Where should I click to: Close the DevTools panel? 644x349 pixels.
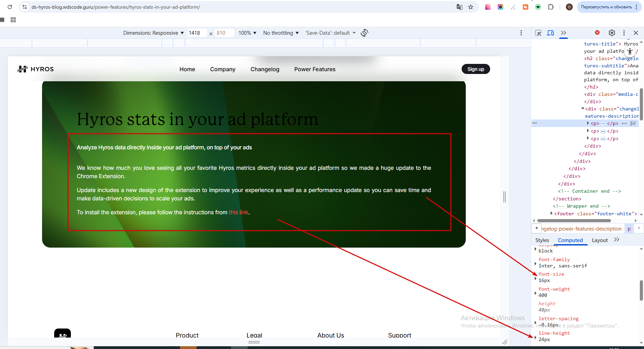point(636,33)
